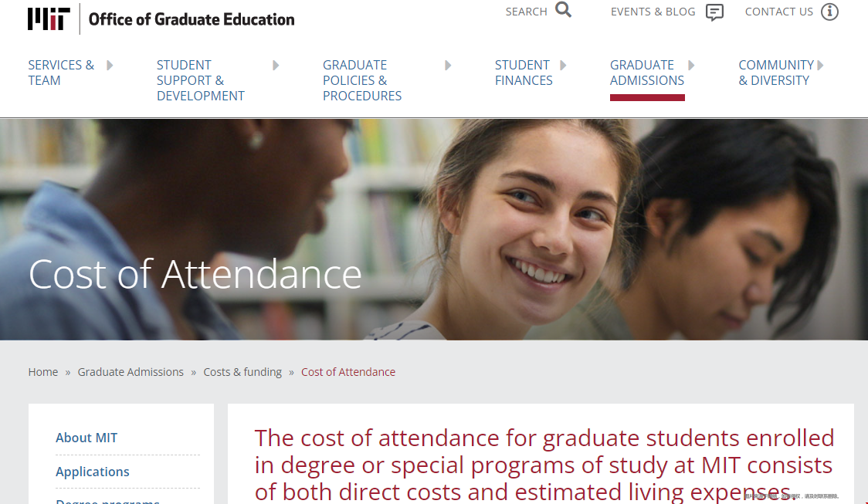Expand the Student Support & Development arrow
The image size is (868, 504).
point(276,66)
